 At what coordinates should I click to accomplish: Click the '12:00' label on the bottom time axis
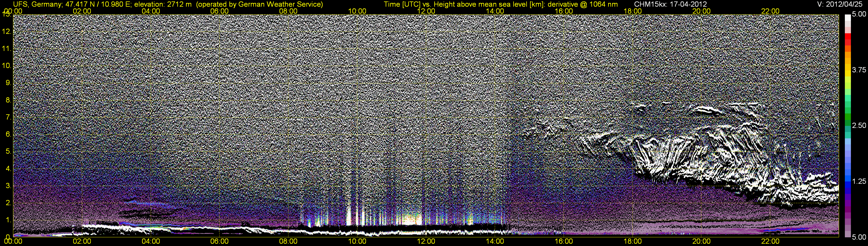[x=426, y=242]
